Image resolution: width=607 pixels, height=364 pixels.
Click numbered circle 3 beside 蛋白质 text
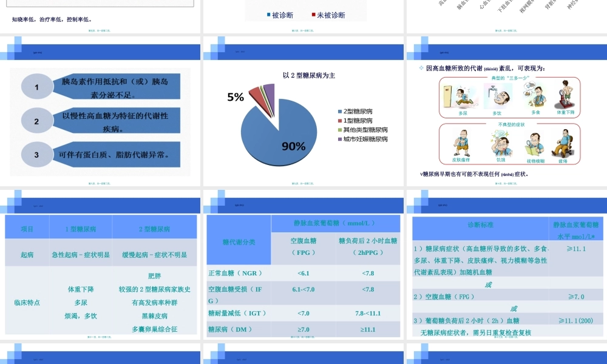pyautogui.click(x=36, y=155)
